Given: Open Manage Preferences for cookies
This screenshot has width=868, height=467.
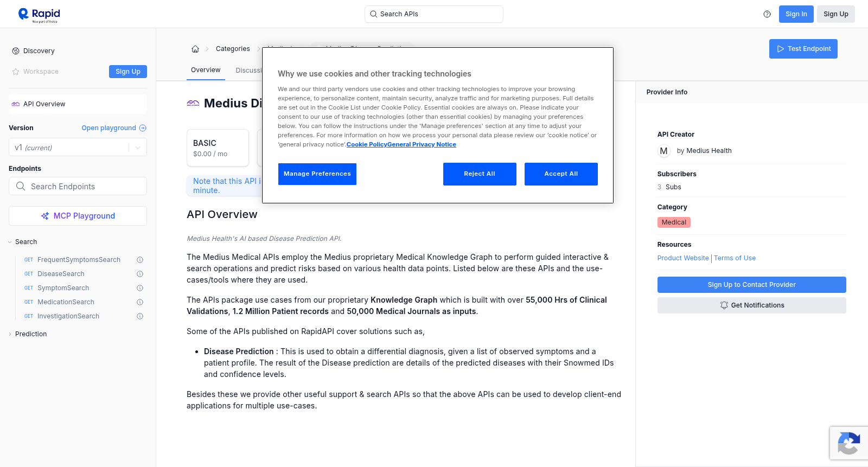Looking at the screenshot, I should [317, 174].
